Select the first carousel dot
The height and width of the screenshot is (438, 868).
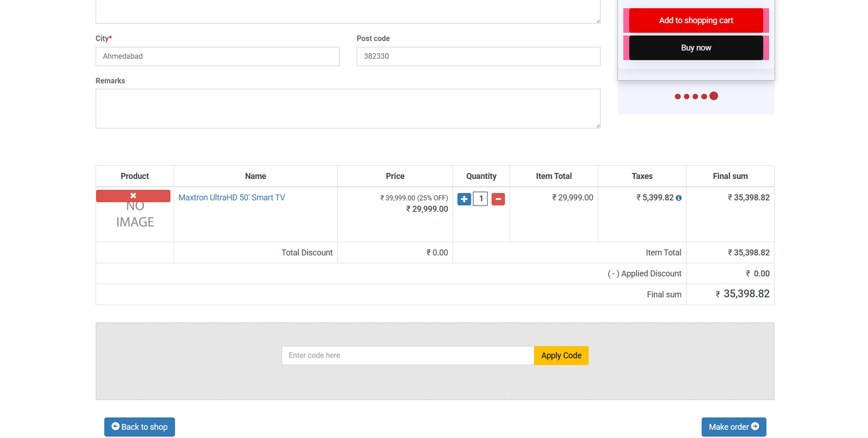click(x=678, y=96)
